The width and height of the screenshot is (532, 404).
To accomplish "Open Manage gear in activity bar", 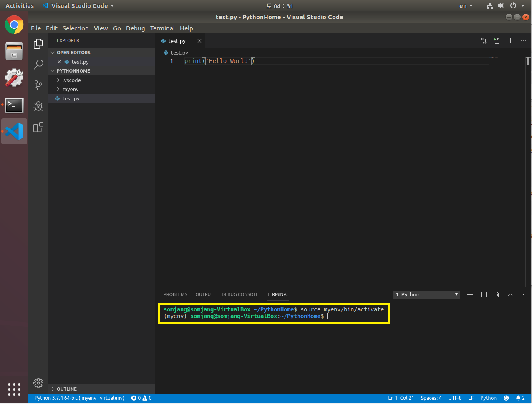I will [x=38, y=383].
